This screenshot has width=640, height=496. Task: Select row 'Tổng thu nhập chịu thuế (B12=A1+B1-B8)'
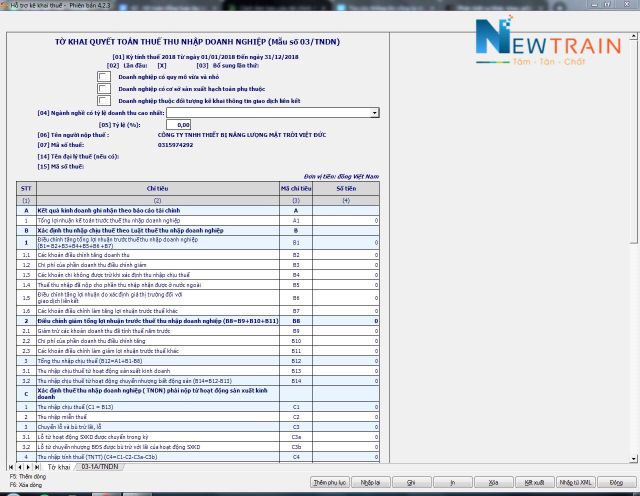pyautogui.click(x=198, y=361)
